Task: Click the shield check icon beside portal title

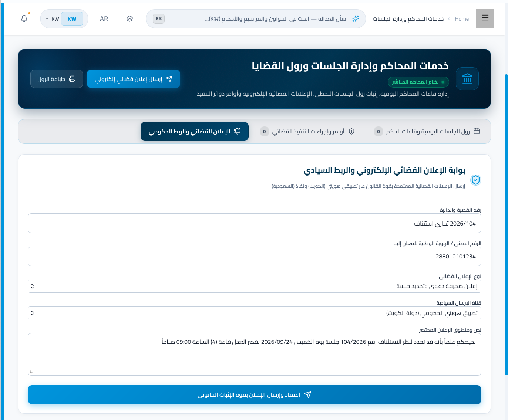Action: (475, 180)
